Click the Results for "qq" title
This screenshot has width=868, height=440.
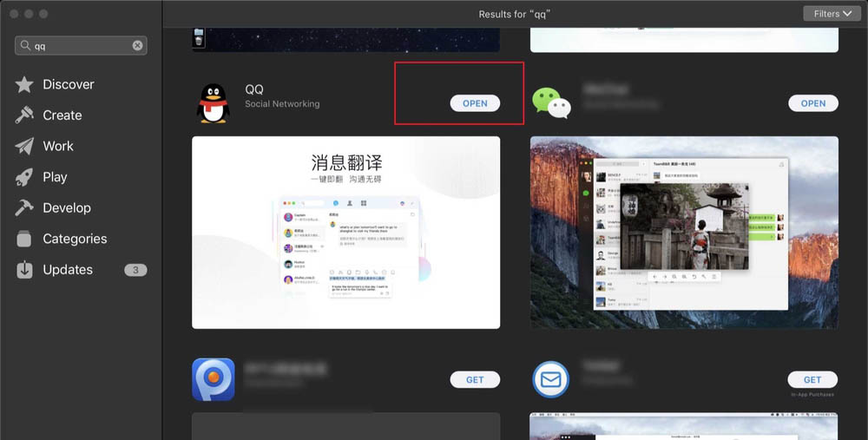coord(515,14)
